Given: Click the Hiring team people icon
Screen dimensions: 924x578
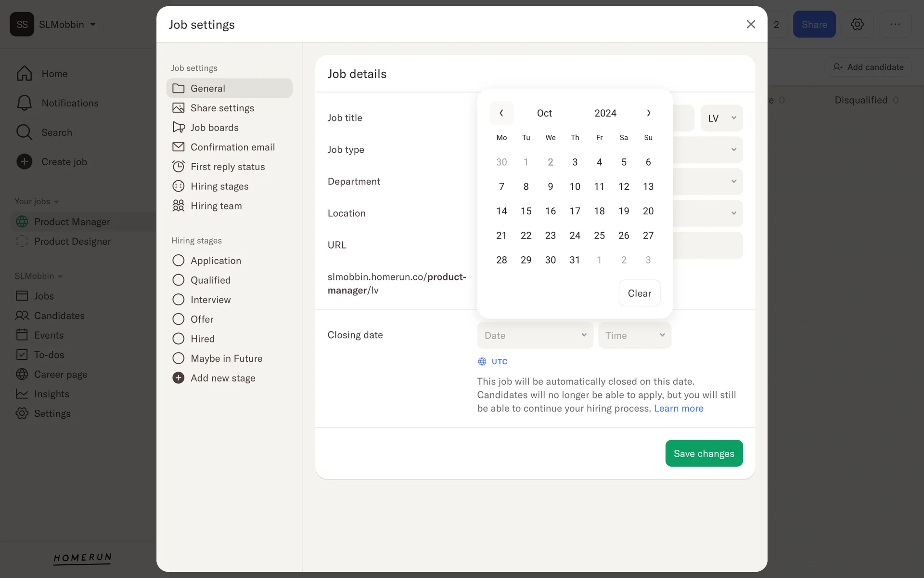Looking at the screenshot, I should point(179,206).
